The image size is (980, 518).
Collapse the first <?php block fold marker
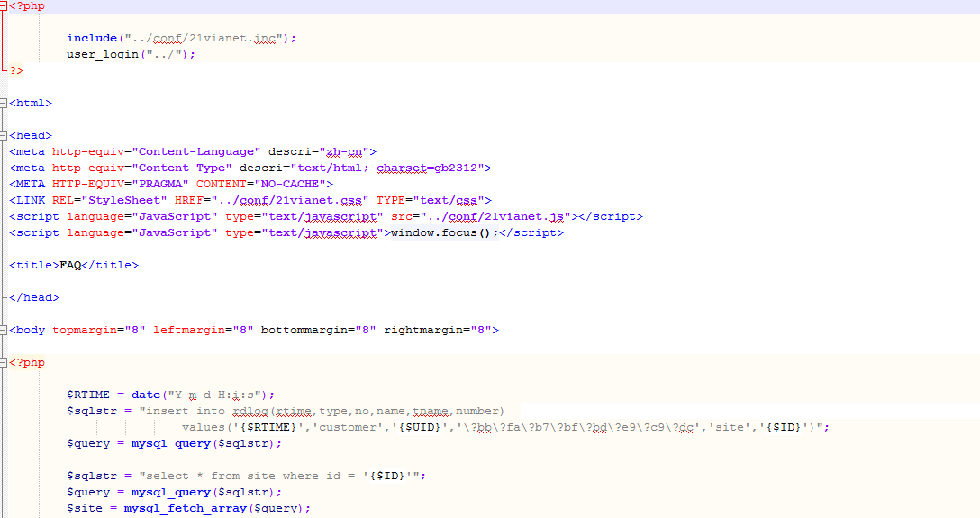tap(3, 5)
